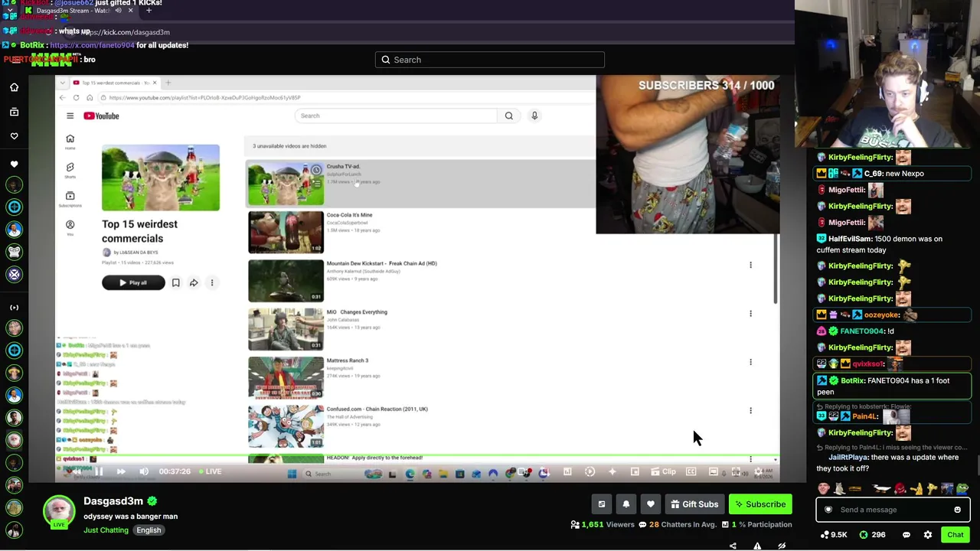Skip forward in the stream player
Screen dimensions: 980x551
pos(121,471)
